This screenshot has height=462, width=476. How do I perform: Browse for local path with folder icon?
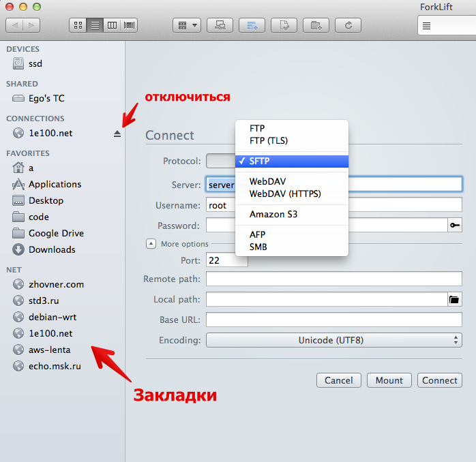tap(455, 299)
